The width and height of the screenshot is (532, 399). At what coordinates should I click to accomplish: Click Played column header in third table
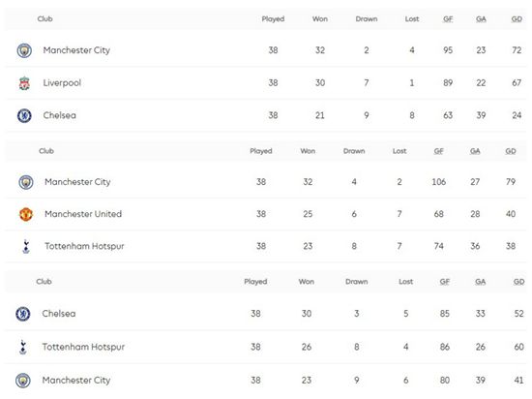[255, 282]
